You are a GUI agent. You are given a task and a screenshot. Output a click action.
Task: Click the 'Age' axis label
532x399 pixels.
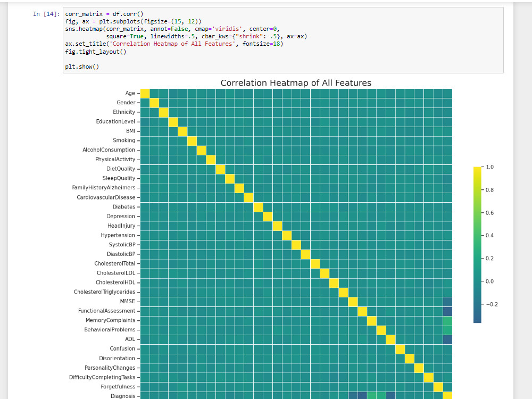click(130, 93)
